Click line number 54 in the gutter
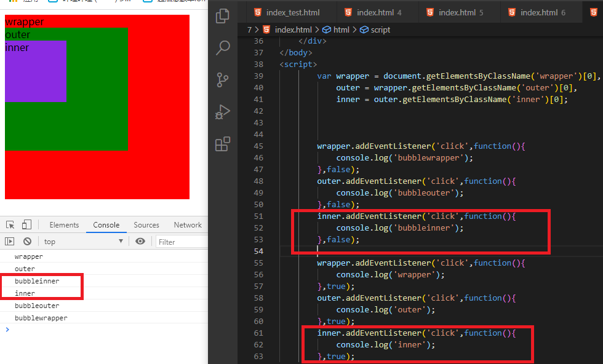Screen dimensions: 603x364 (x=258, y=251)
